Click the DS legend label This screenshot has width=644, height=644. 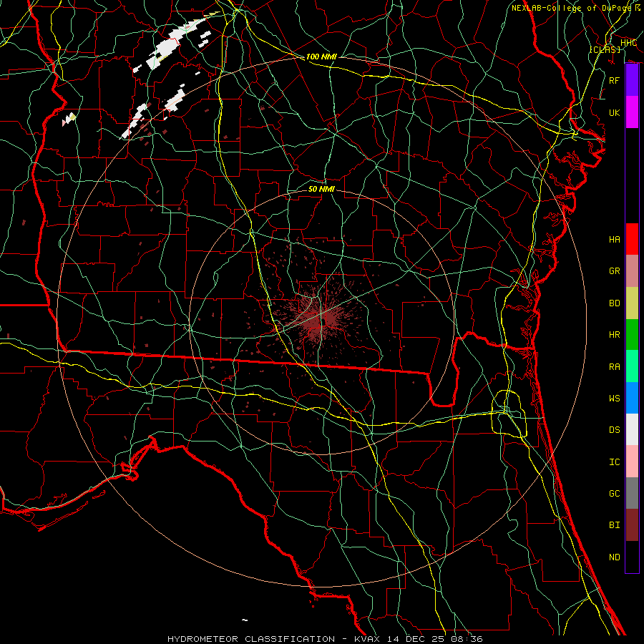point(615,430)
